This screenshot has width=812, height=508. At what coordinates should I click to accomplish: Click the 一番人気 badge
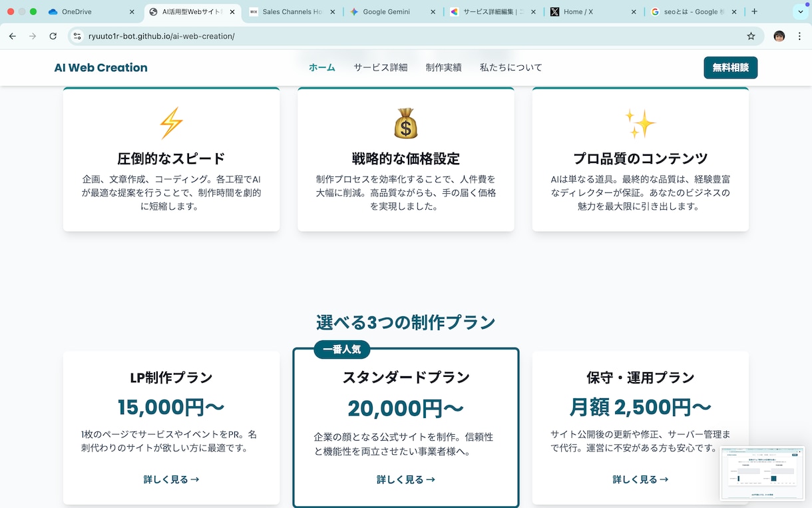click(x=342, y=350)
